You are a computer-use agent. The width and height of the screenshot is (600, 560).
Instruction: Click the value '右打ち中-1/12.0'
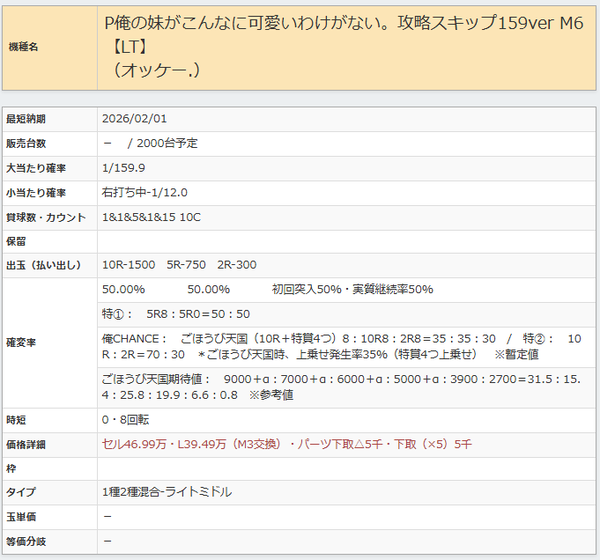coord(145,192)
